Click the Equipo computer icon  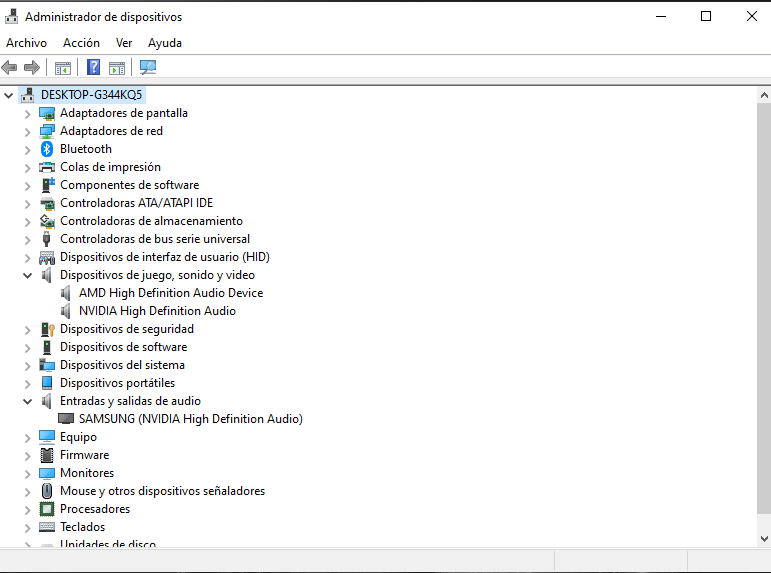(x=47, y=437)
